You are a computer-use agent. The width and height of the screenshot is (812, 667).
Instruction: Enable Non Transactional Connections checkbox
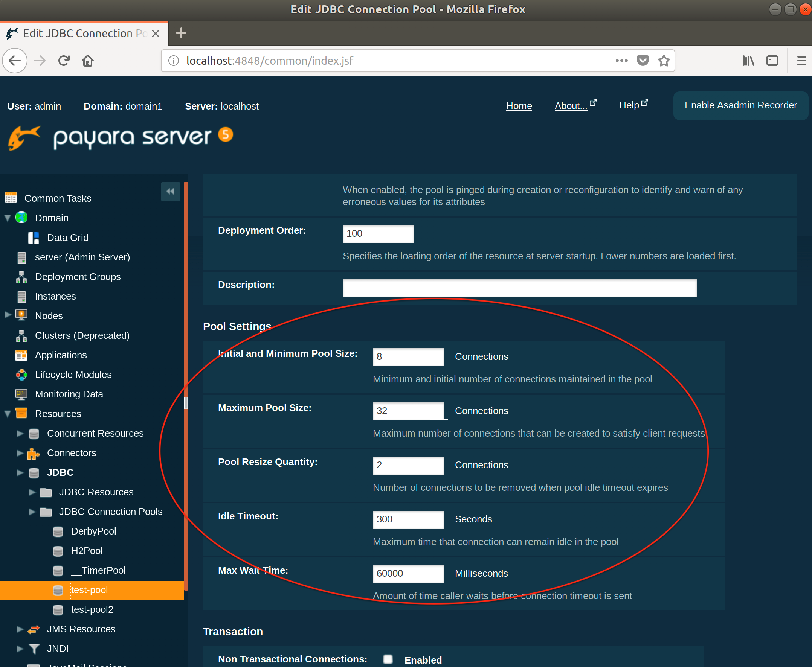(388, 659)
